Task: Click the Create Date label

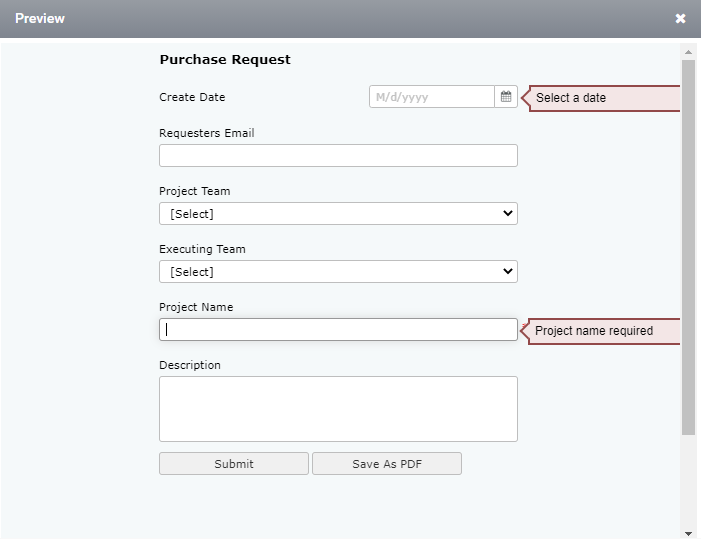Action: [x=192, y=97]
